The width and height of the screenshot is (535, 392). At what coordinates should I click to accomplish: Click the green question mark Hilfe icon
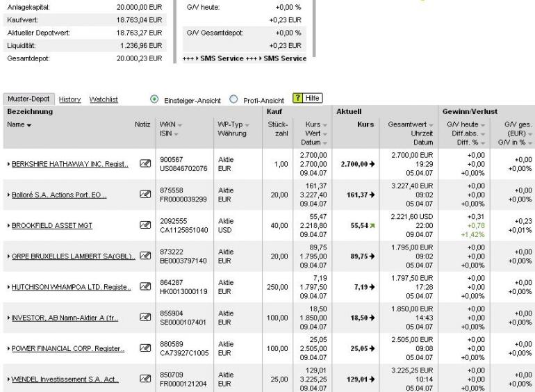(297, 98)
